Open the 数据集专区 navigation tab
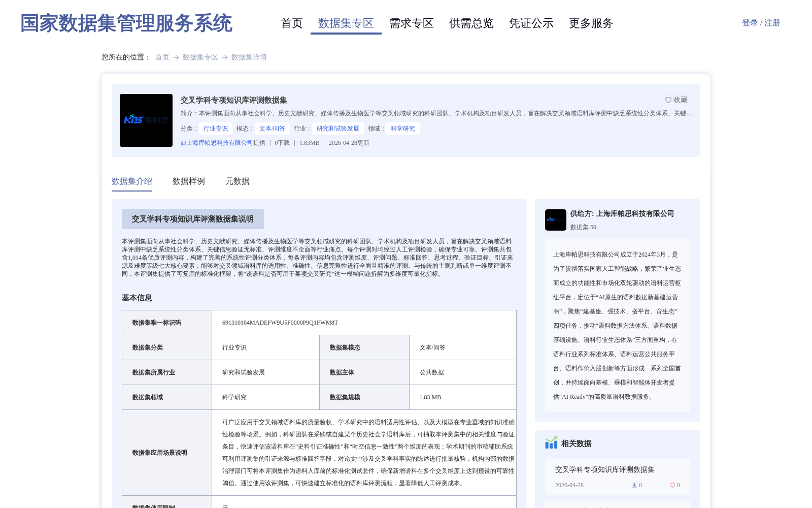The image size is (812, 508). point(346,23)
